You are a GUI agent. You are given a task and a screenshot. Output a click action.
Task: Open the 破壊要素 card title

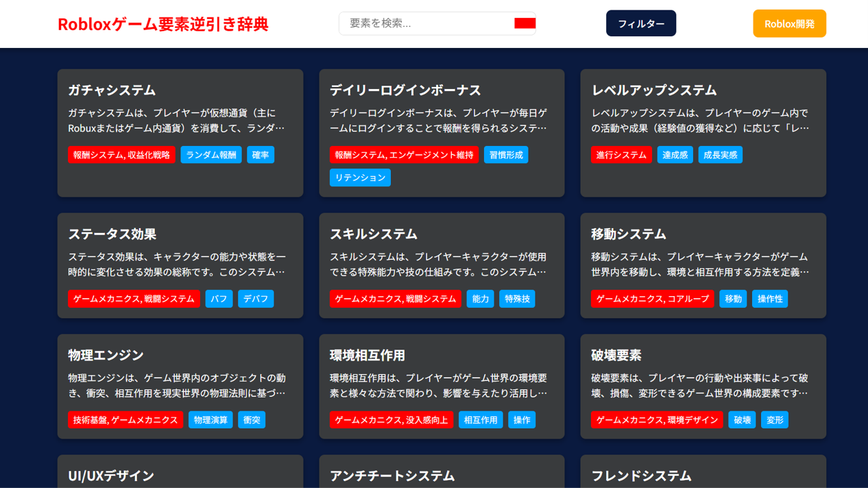click(x=616, y=355)
